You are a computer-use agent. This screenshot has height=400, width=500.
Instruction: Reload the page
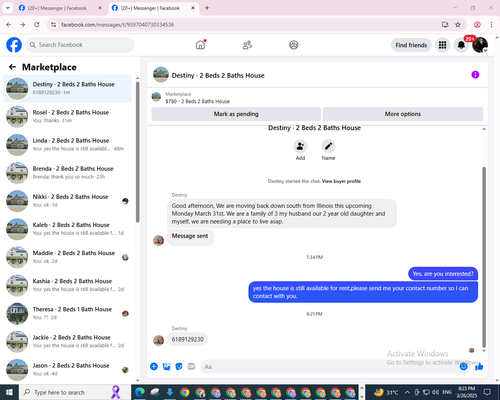[x=37, y=24]
